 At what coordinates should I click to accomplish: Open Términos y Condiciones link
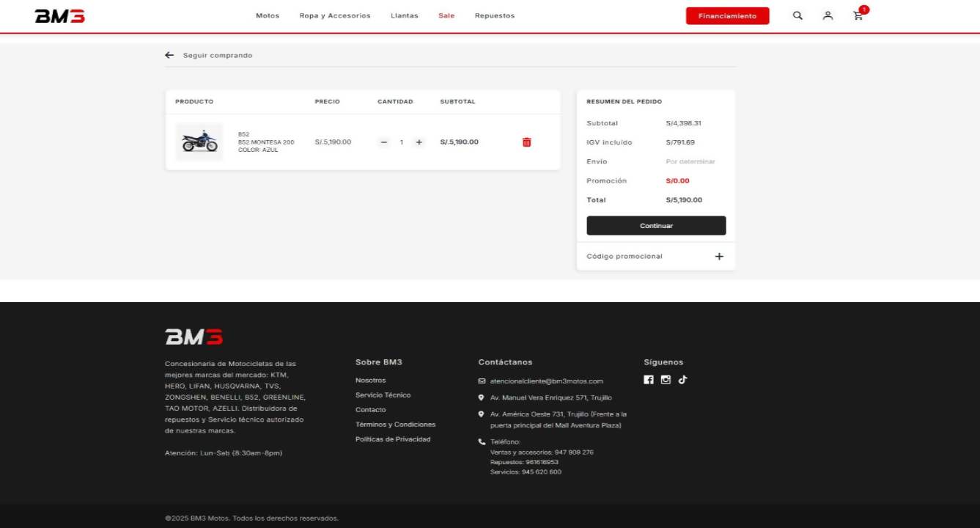(x=395, y=425)
